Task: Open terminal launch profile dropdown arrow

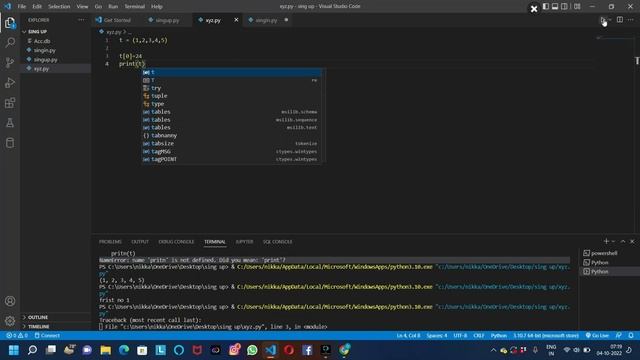Action: [613, 241]
